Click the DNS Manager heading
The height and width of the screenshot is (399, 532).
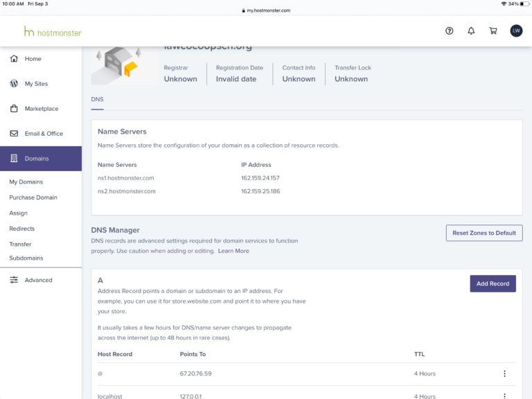point(116,230)
